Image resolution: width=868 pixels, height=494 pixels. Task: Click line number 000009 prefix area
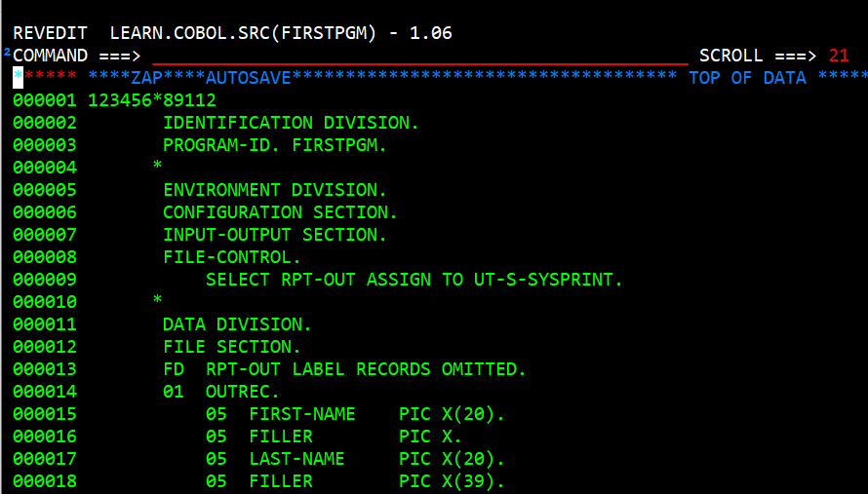click(x=44, y=280)
